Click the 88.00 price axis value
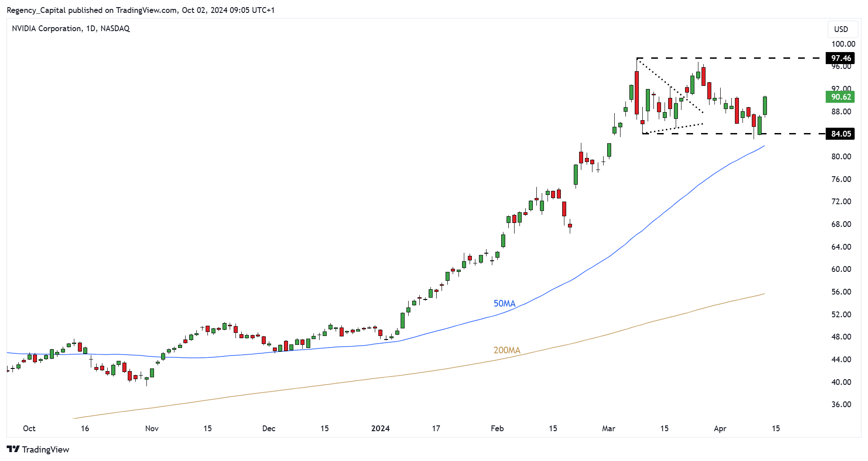The image size is (868, 461). 841,112
